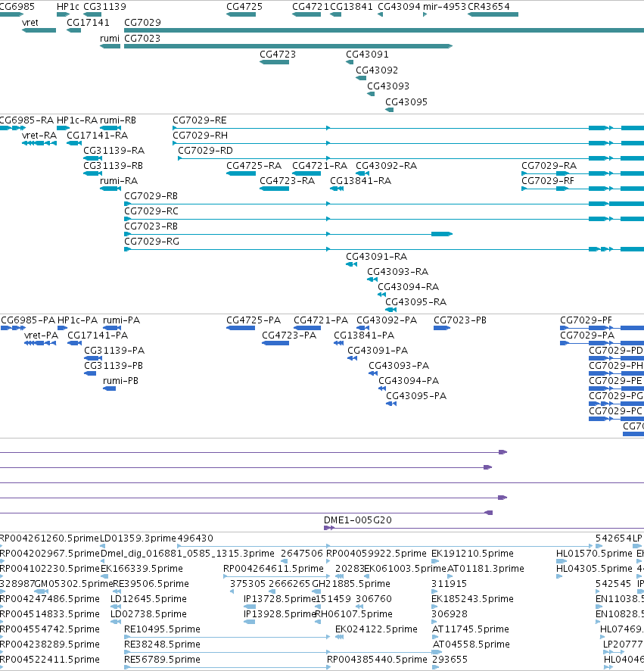Click the RP004264611.5prime EST label
Viewport: 644px width, 671px height.
(x=273, y=569)
